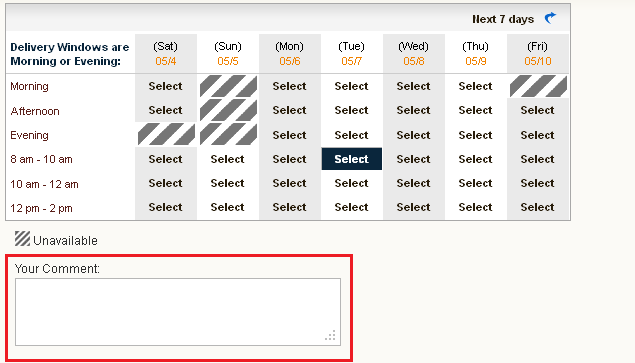
Task: Select Thursday 05/9 Evening slot
Action: point(475,135)
